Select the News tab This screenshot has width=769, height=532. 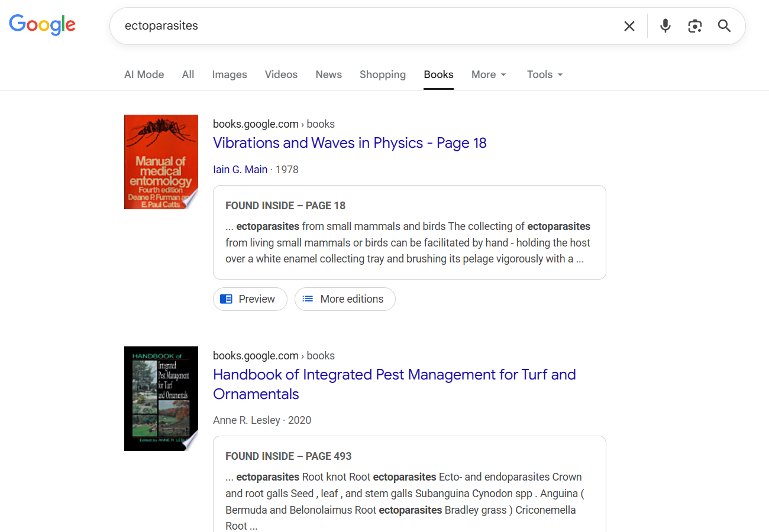(x=328, y=74)
